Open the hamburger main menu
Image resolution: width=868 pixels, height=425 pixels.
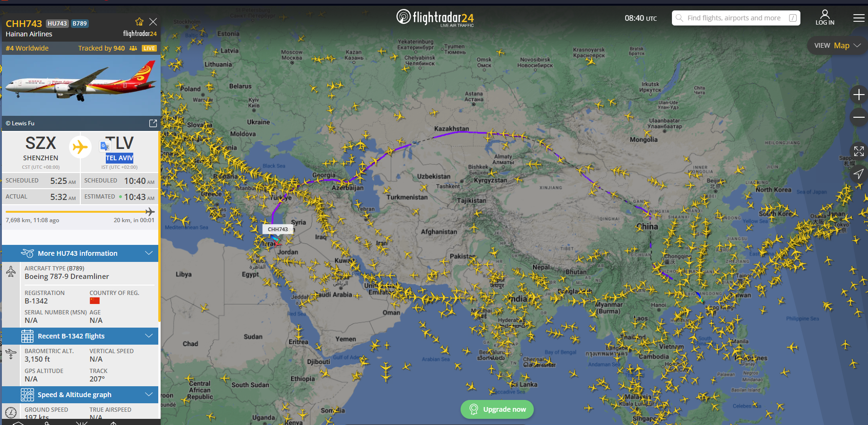859,18
